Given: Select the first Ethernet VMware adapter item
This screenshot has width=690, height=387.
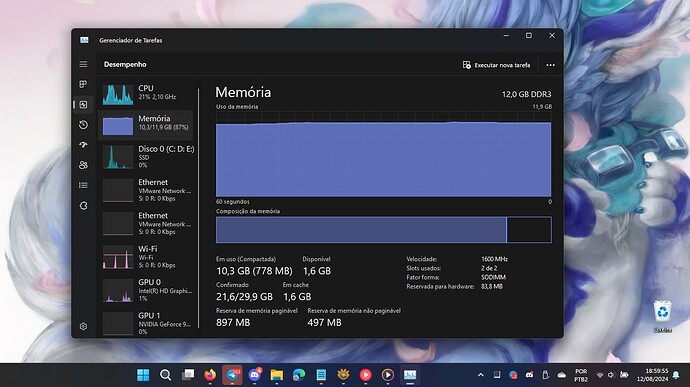Looking at the screenshot, I should tap(146, 190).
